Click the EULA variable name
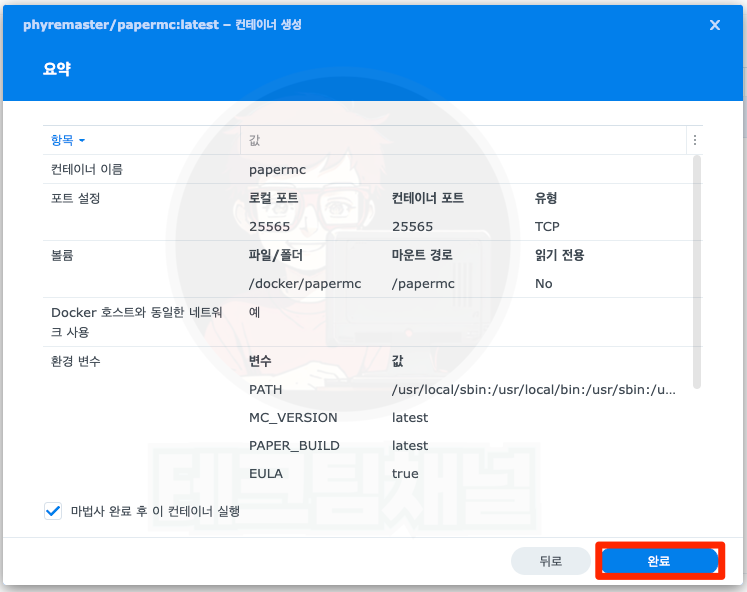 coord(266,473)
